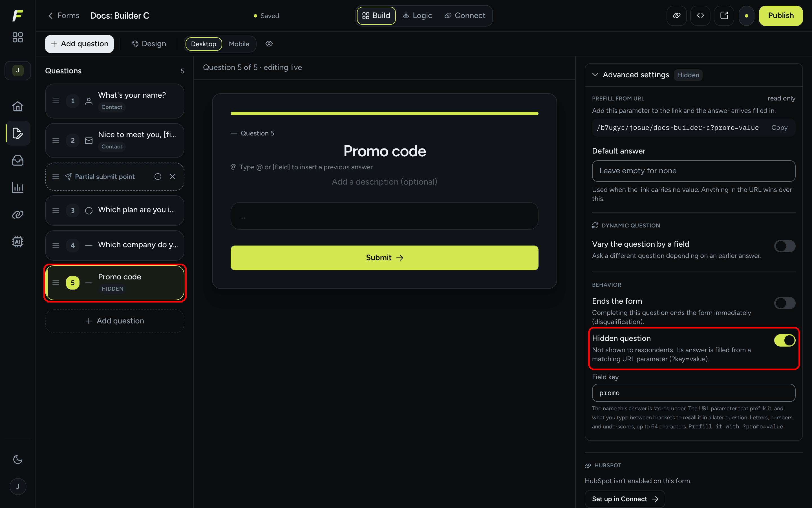Click the FlowForm logo icon

tap(17, 16)
